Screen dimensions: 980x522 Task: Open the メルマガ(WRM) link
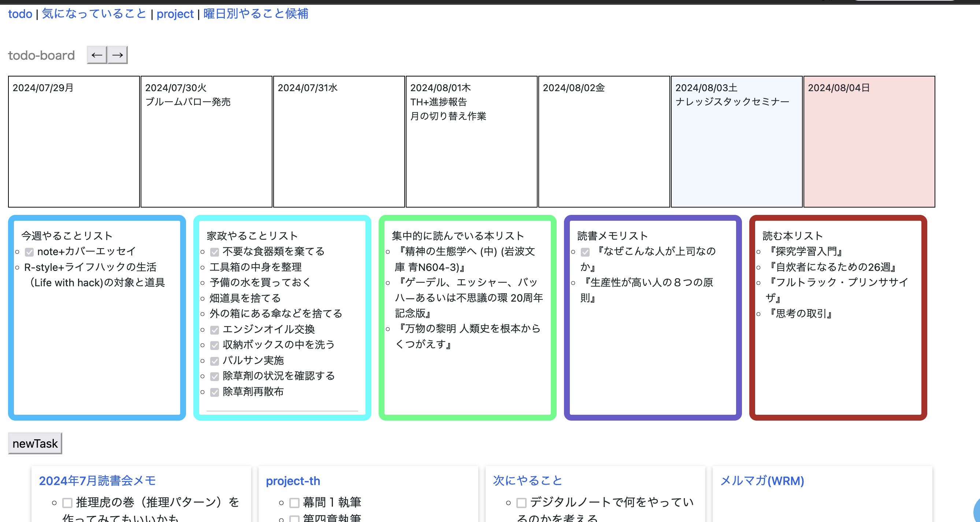[x=762, y=480]
